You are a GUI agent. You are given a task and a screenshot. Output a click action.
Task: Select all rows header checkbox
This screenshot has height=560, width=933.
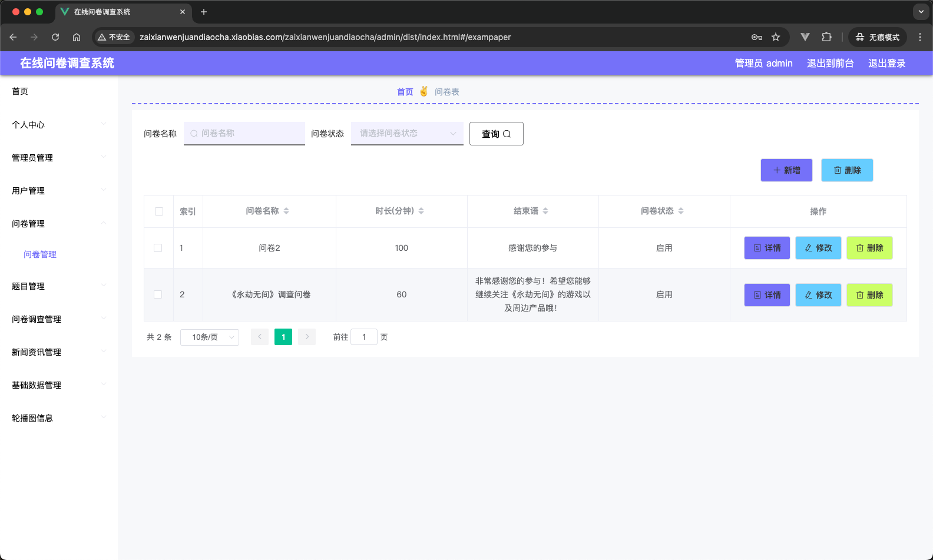pyautogui.click(x=159, y=211)
